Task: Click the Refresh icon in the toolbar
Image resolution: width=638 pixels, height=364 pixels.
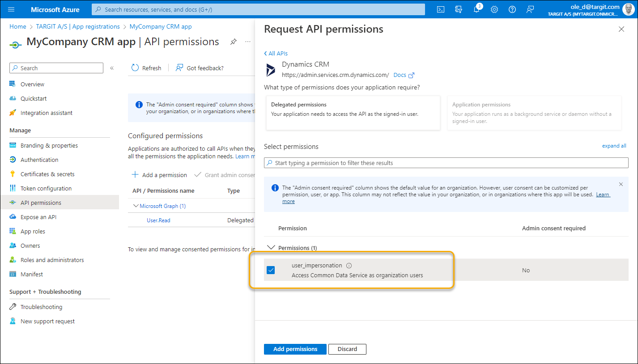Action: pyautogui.click(x=135, y=68)
